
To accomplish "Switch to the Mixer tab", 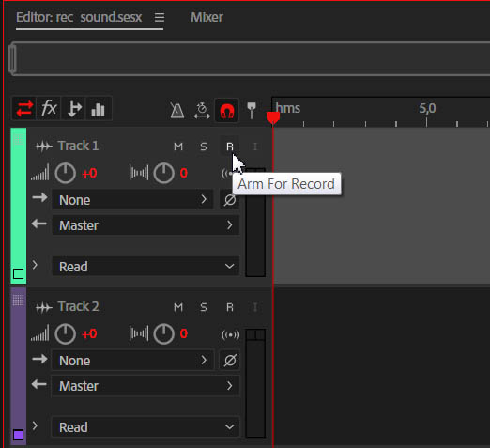I will click(x=207, y=17).
